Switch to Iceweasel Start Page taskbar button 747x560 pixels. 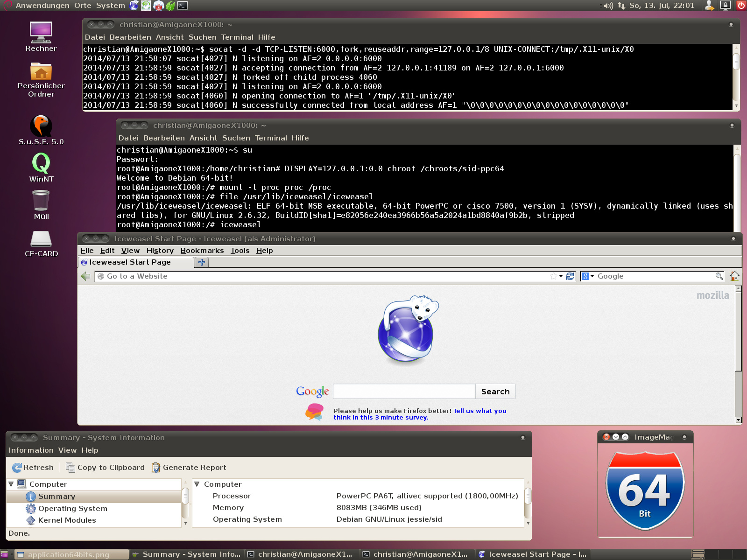pyautogui.click(x=532, y=554)
